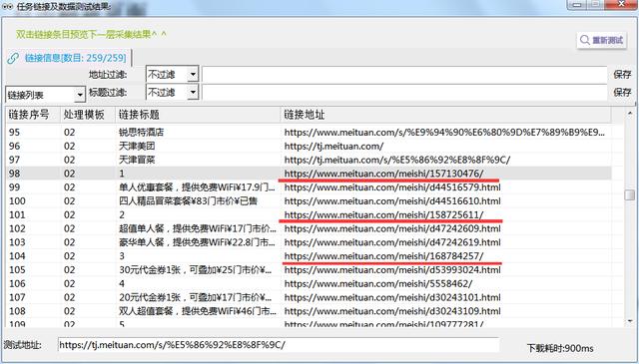Select row 103 豪华单人餐

pyautogui.click(x=309, y=242)
